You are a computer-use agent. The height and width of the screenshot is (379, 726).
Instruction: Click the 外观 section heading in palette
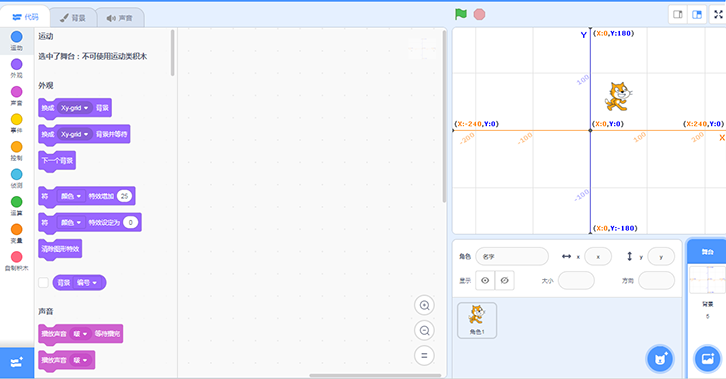(x=46, y=86)
